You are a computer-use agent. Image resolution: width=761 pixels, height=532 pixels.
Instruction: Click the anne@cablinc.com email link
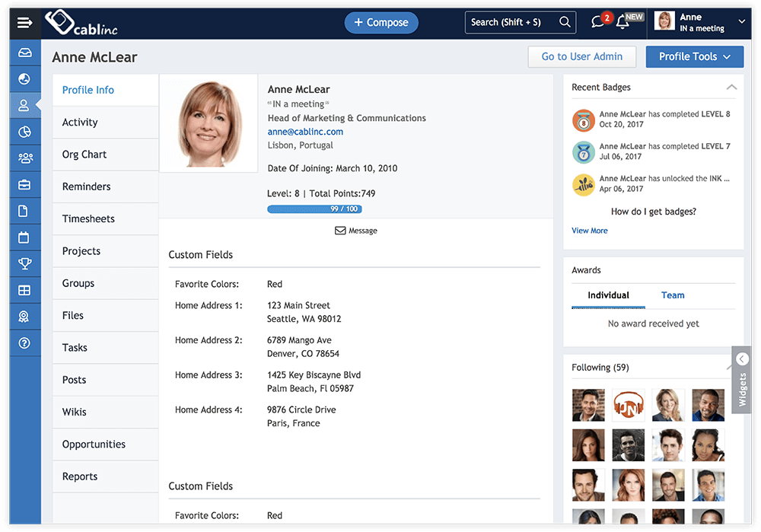point(305,132)
